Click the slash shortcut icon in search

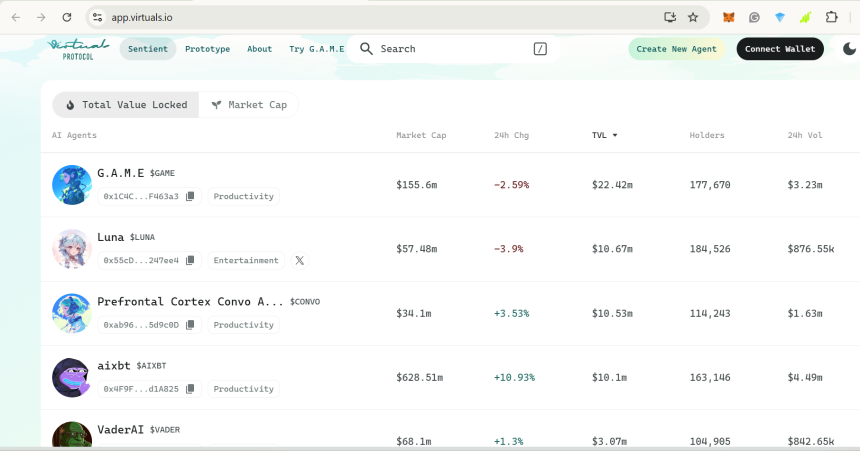(540, 49)
